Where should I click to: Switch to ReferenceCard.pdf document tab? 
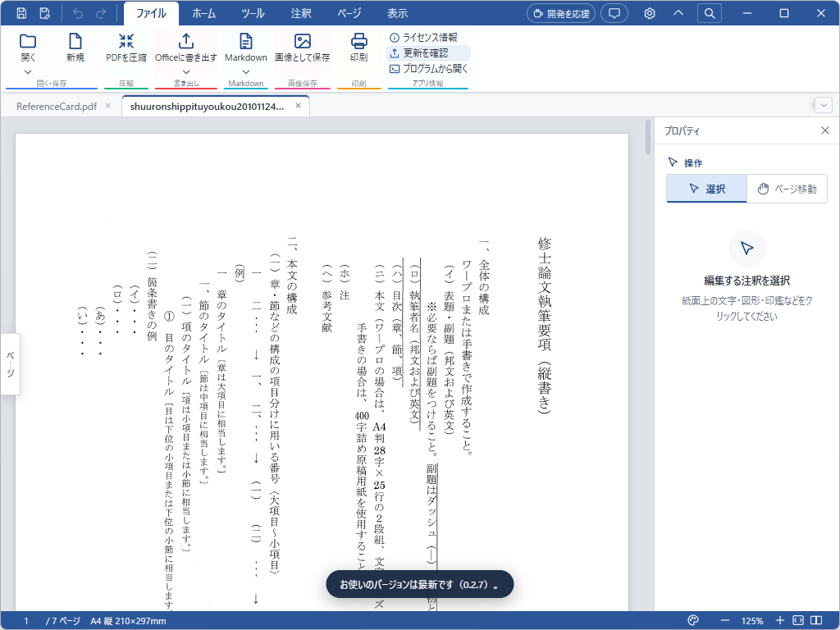(57, 106)
